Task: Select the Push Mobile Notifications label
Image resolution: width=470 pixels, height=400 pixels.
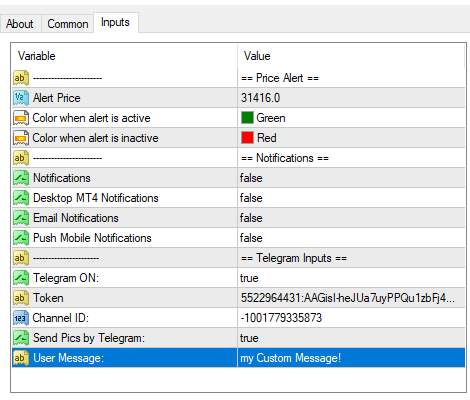Action: tap(92, 238)
